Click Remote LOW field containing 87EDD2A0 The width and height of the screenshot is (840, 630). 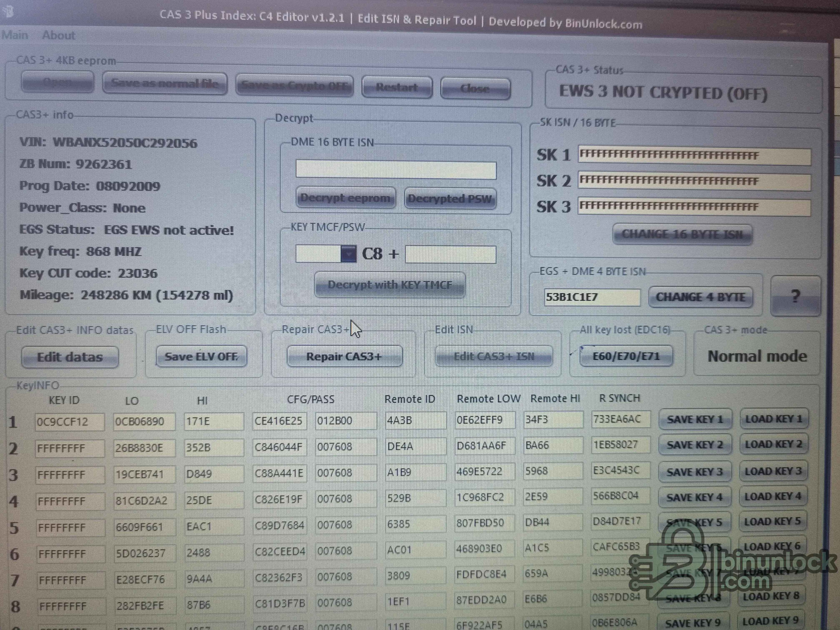484,600
